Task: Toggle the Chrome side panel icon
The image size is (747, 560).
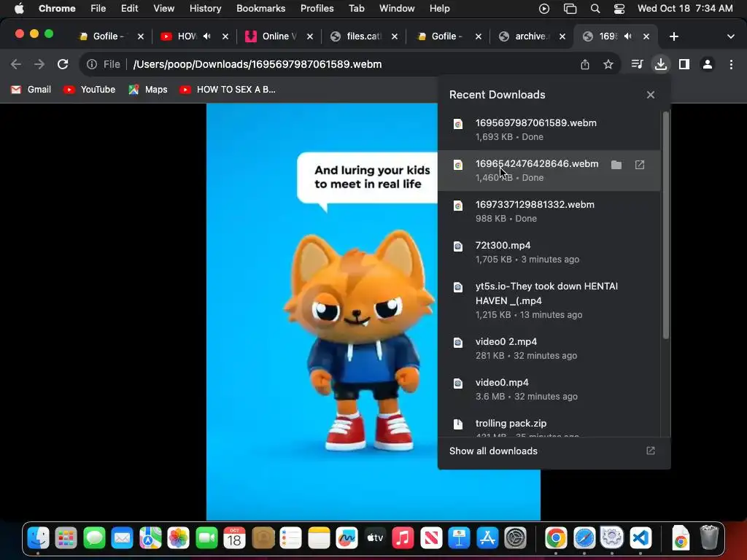Action: pos(684,64)
